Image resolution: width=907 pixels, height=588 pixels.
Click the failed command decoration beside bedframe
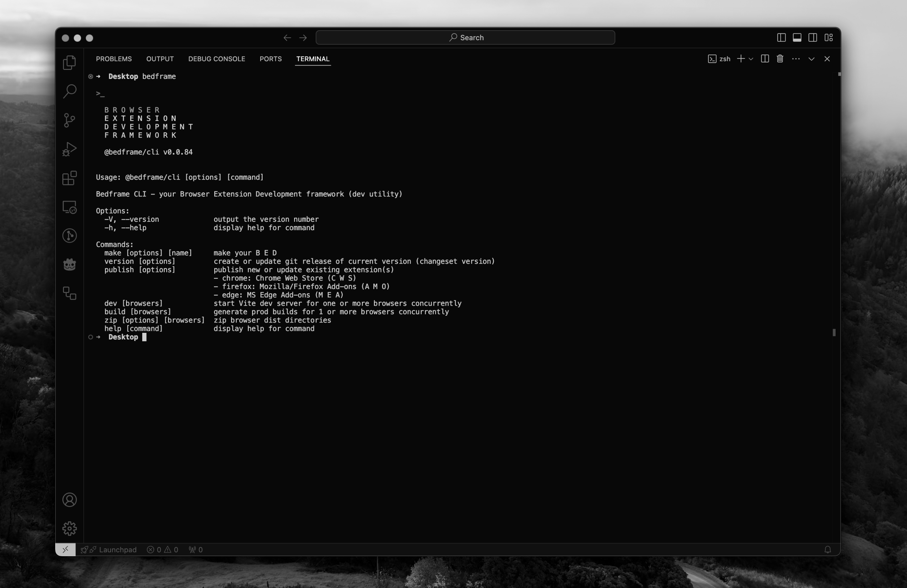(91, 77)
